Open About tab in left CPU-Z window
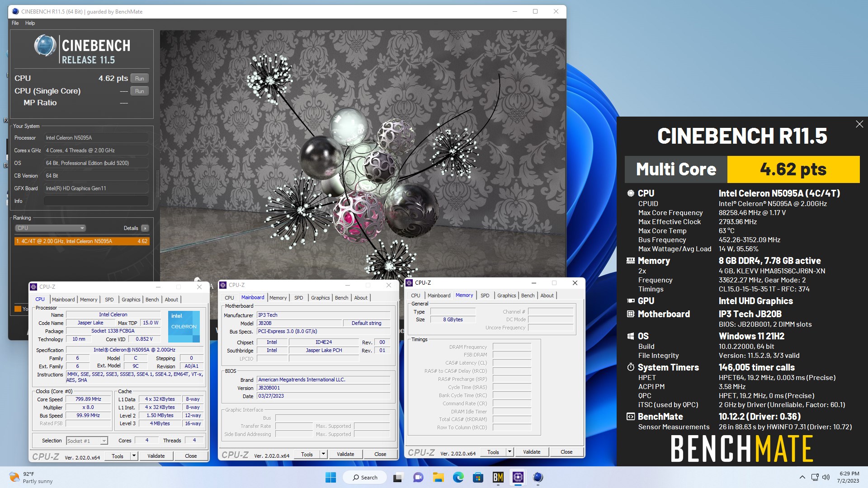This screenshot has height=488, width=868. click(x=171, y=300)
